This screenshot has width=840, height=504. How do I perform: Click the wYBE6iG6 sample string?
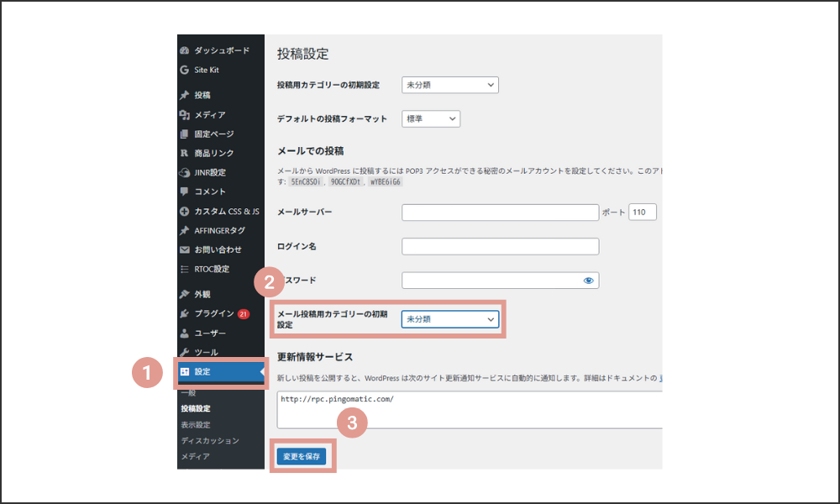point(386,182)
